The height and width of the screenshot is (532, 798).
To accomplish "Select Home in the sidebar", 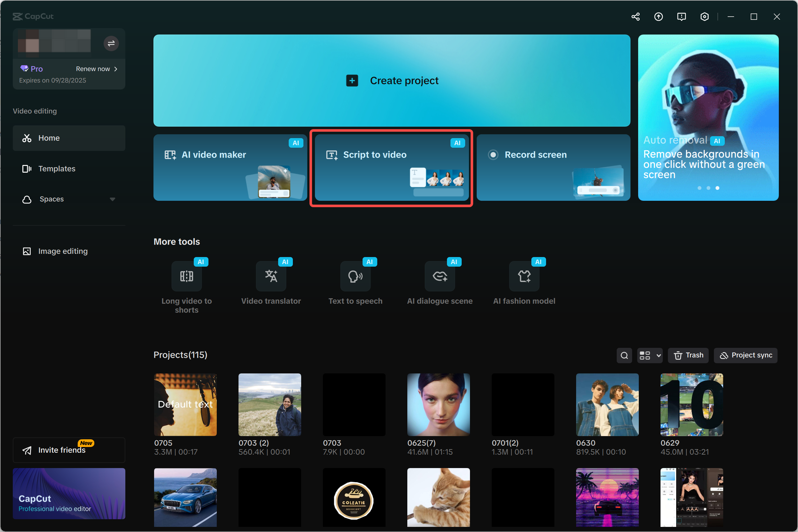I will pyautogui.click(x=49, y=138).
